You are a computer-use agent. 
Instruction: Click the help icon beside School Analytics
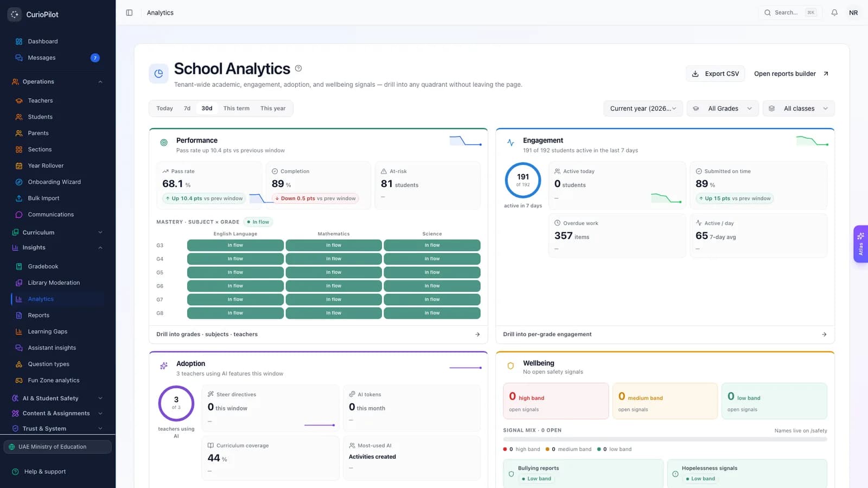point(298,68)
